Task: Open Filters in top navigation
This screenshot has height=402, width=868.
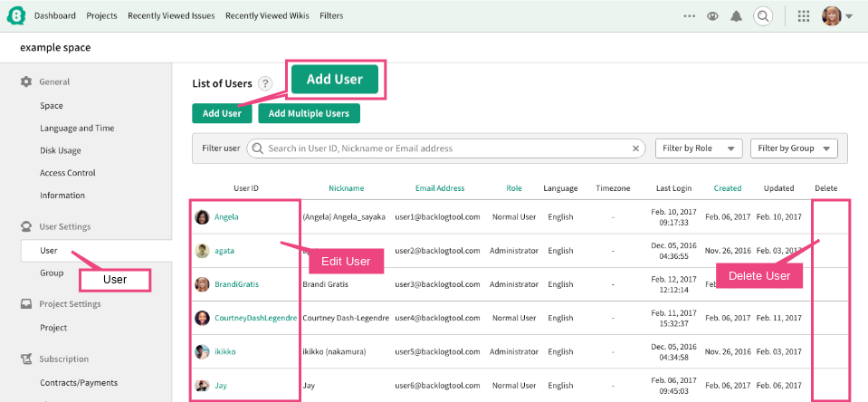Action: [331, 16]
